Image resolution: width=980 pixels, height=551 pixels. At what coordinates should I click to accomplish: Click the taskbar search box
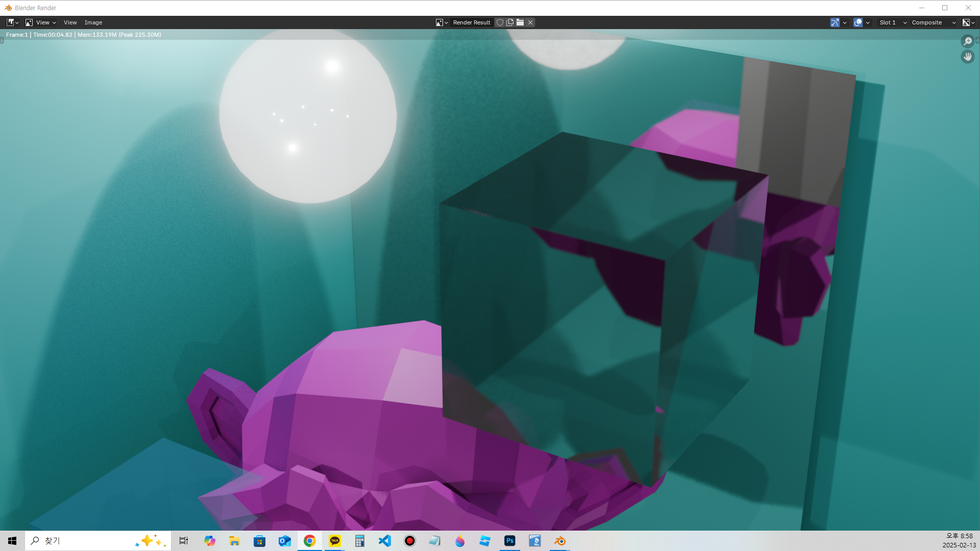click(98, 541)
